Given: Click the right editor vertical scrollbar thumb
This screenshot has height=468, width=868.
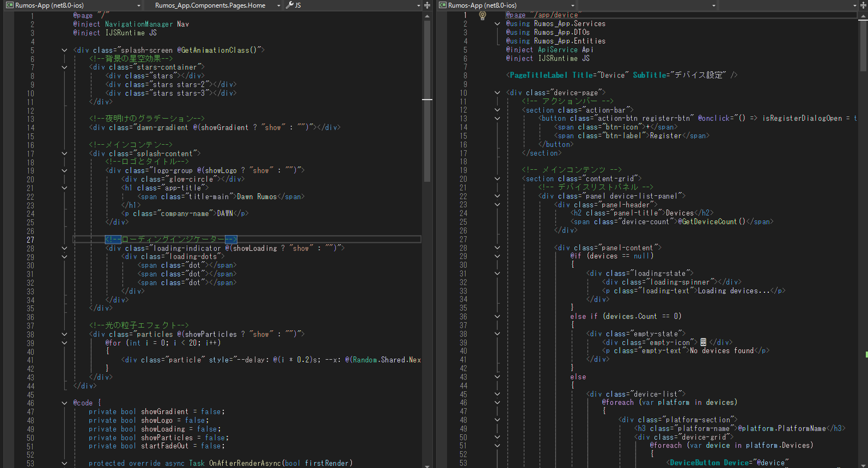Looking at the screenshot, I should pyautogui.click(x=863, y=46).
